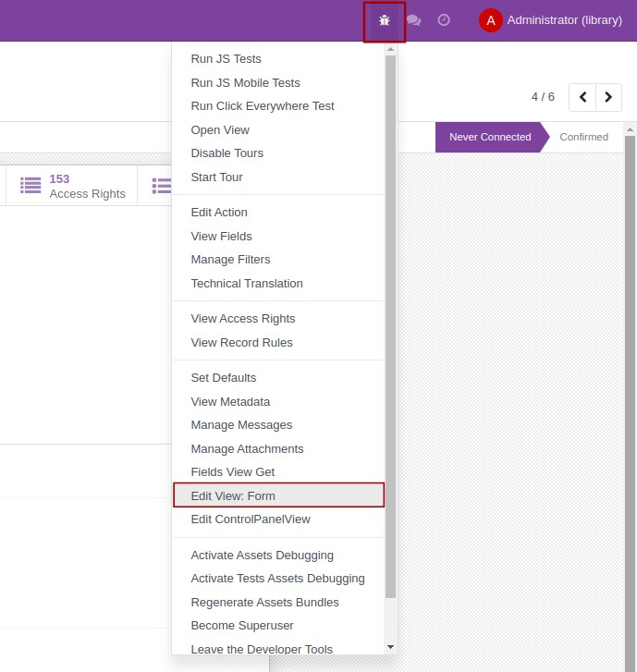Click the bug debug tools icon
637x672 pixels.
tap(385, 20)
